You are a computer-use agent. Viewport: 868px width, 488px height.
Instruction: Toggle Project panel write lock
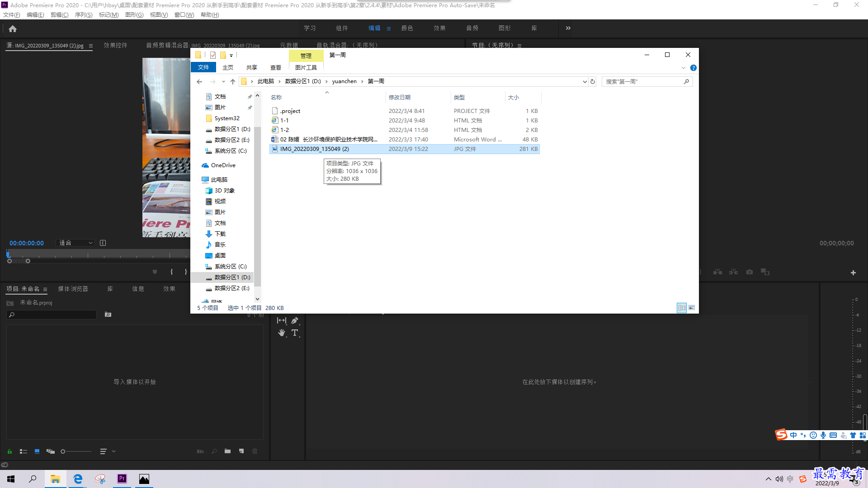[9, 451]
